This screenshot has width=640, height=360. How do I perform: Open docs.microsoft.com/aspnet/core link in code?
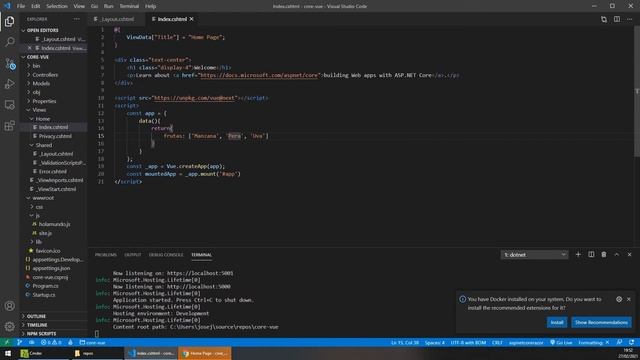tap(259, 75)
